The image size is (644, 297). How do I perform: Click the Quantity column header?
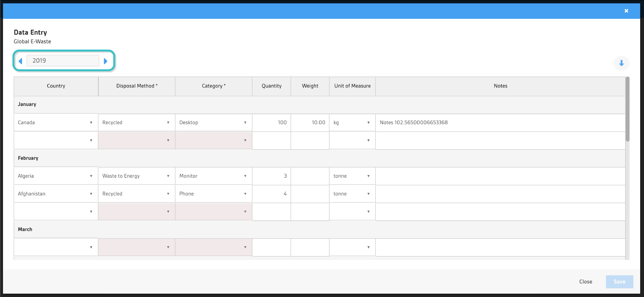point(271,86)
